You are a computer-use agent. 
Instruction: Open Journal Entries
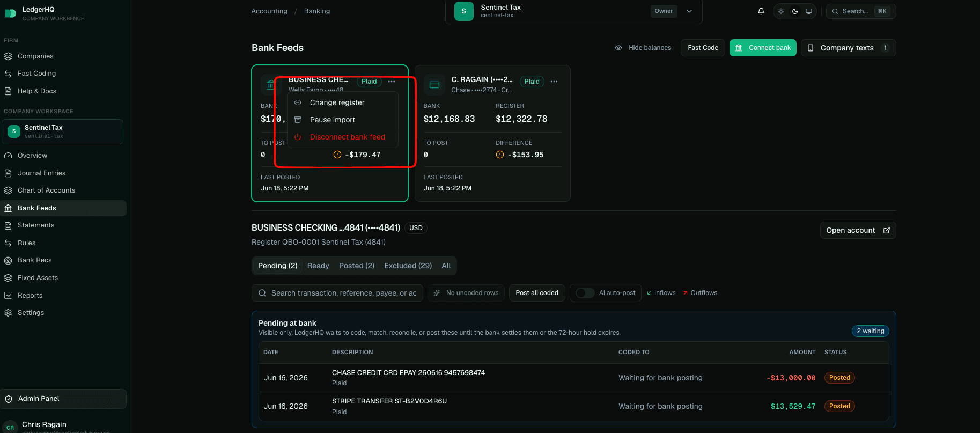[63, 173]
